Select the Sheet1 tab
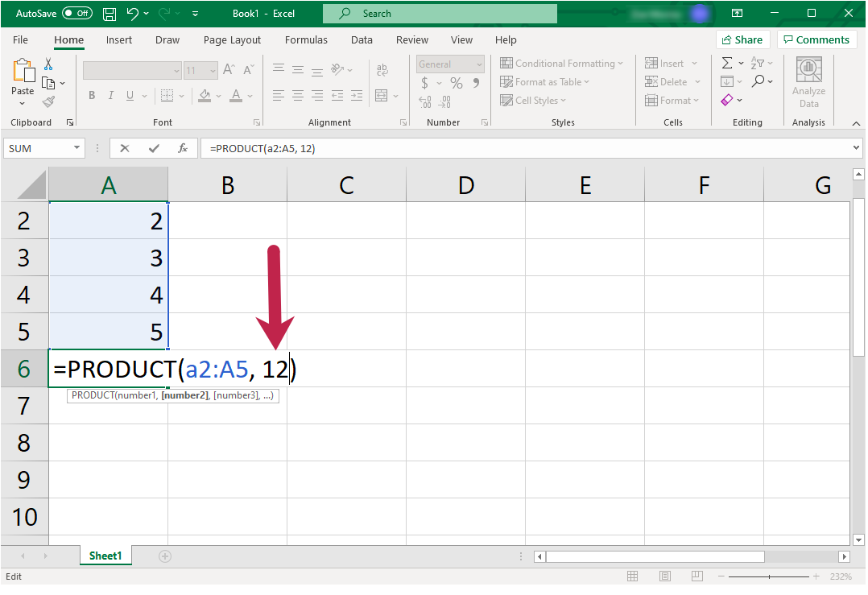This screenshot has width=868, height=595. click(105, 556)
